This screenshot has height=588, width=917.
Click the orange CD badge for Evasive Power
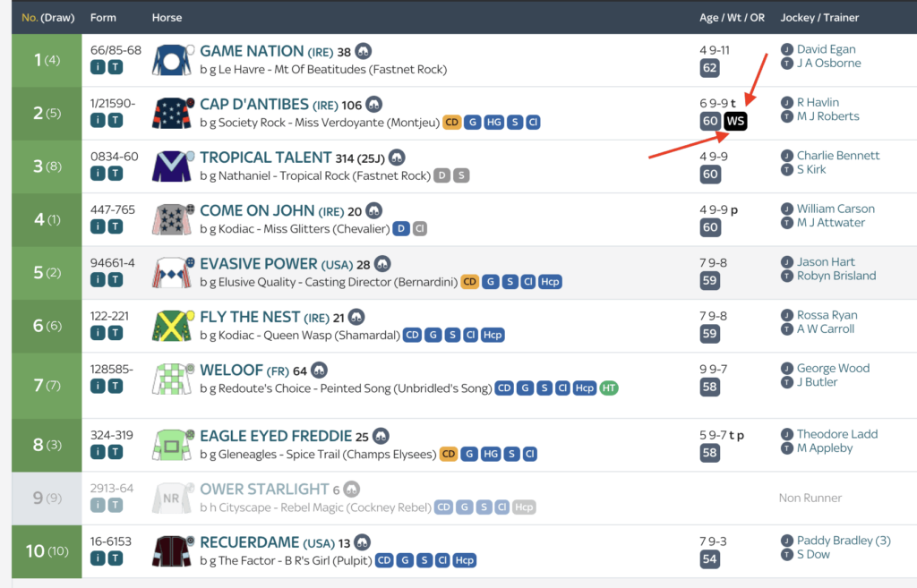(x=469, y=282)
